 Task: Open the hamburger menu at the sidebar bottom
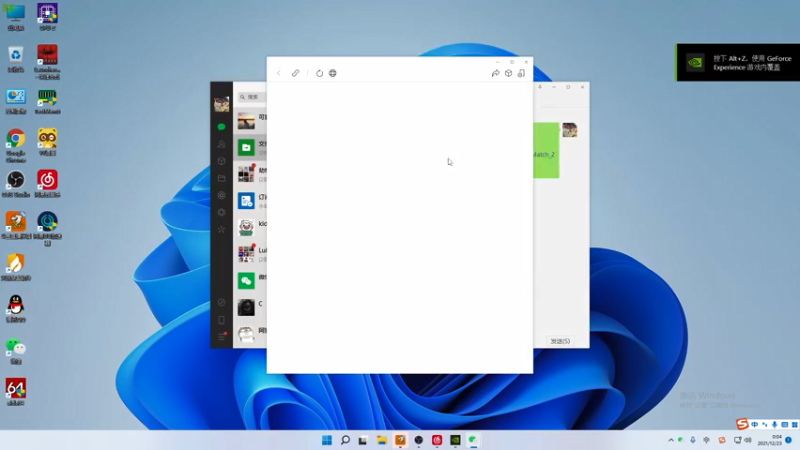tap(221, 337)
